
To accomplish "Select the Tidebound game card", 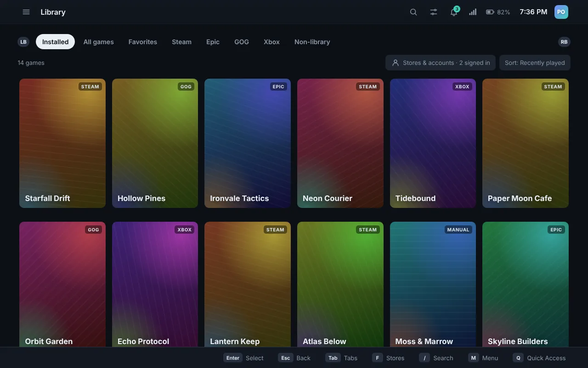I will tap(433, 143).
